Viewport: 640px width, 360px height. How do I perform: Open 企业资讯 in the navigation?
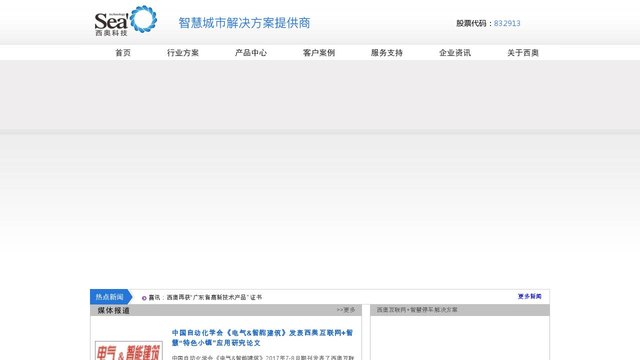click(455, 53)
